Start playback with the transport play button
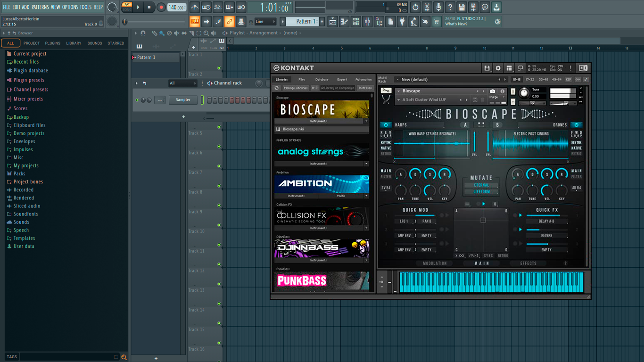The height and width of the screenshot is (362, 644). point(138,7)
